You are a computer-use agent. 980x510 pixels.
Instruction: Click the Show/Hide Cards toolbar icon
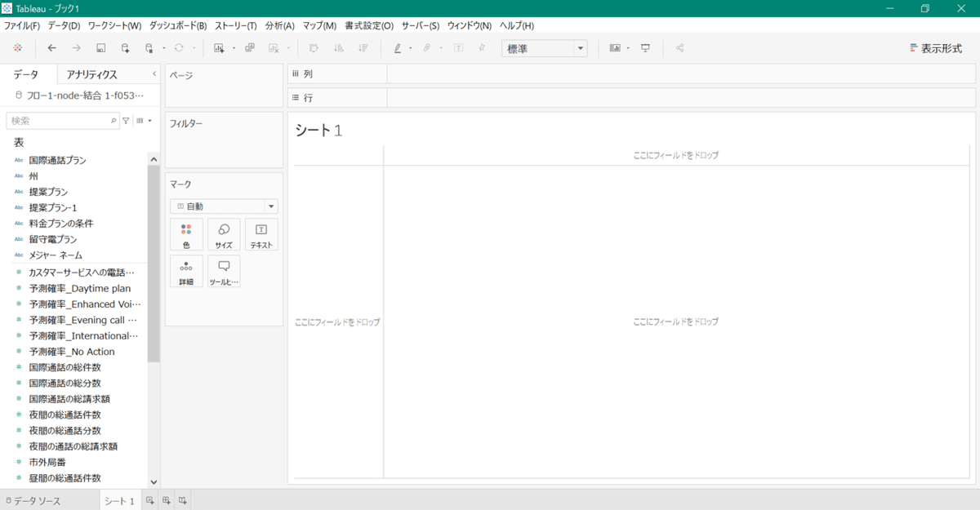[615, 48]
